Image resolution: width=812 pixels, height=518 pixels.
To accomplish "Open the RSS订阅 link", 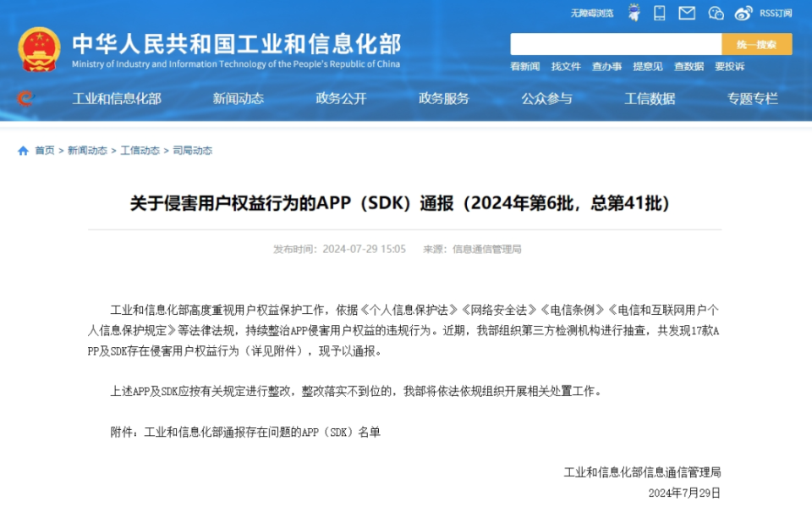I will pyautogui.click(x=776, y=14).
